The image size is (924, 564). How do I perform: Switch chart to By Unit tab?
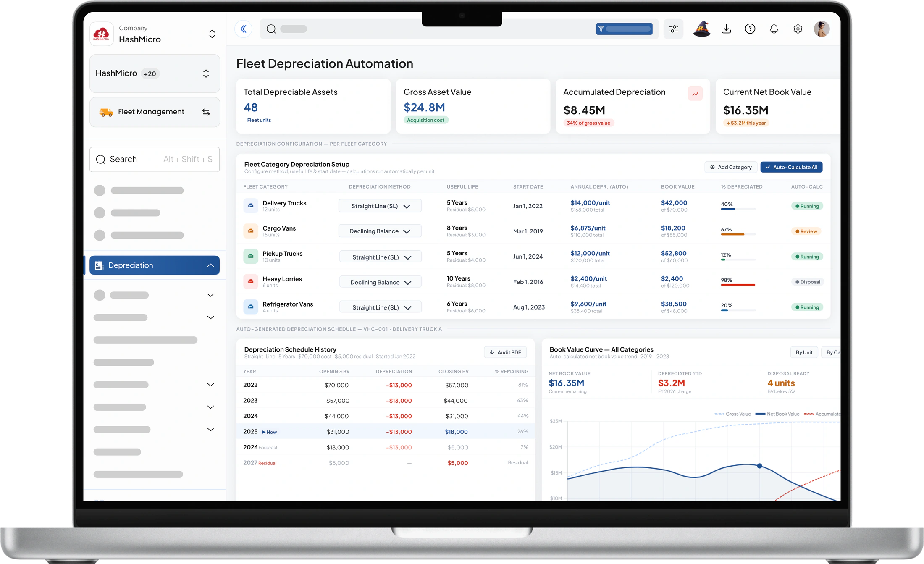click(x=804, y=352)
